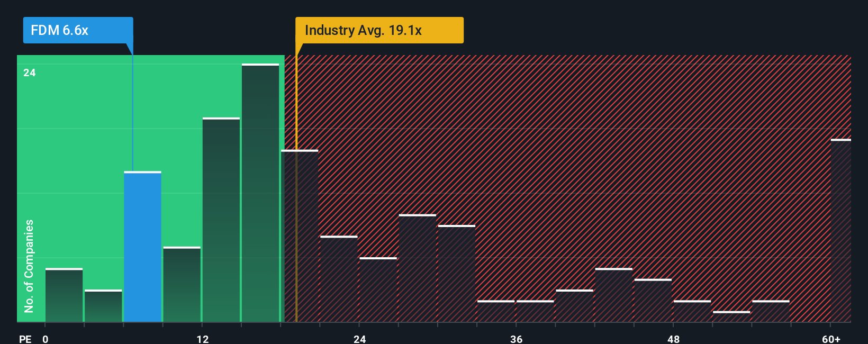868x344 pixels.
Task: Click the No. of Companies axis title
Action: click(29, 266)
